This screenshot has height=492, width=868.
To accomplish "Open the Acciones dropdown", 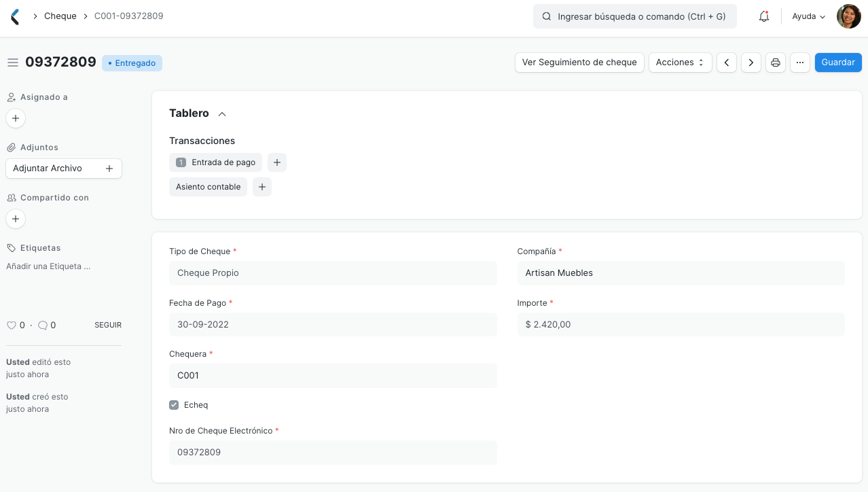I will pos(681,63).
